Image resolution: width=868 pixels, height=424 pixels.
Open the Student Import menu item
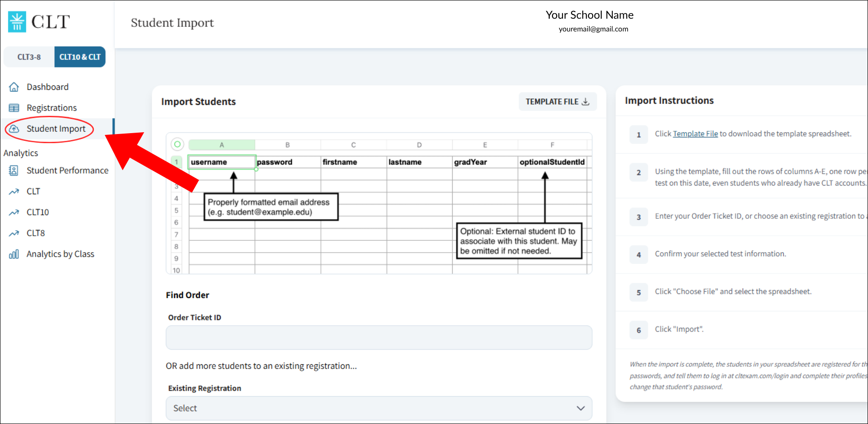pos(56,129)
